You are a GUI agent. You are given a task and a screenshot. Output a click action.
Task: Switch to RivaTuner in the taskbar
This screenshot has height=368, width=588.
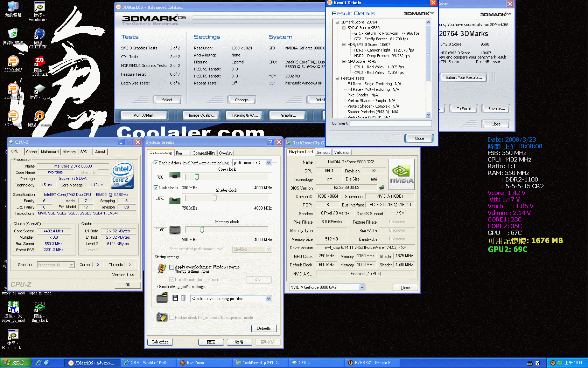(204, 363)
